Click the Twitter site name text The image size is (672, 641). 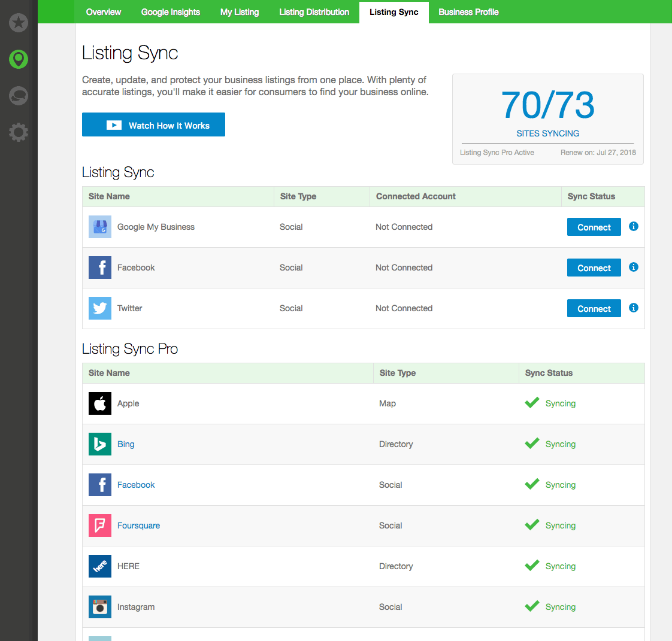[129, 308]
